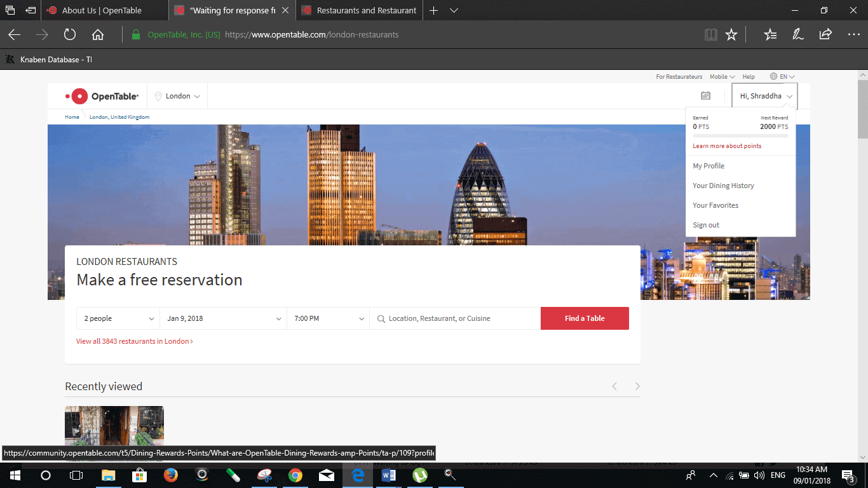Open the Help link
This screenshot has height=488, width=868.
(749, 76)
